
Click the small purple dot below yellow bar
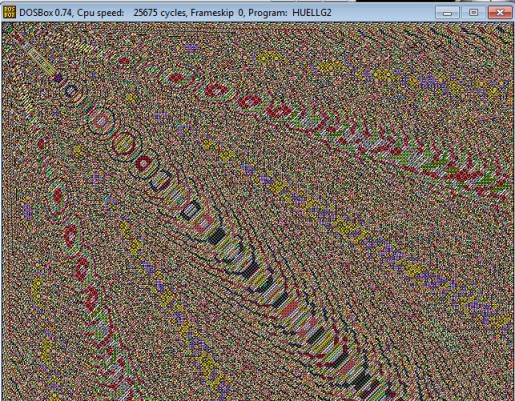click(x=58, y=78)
